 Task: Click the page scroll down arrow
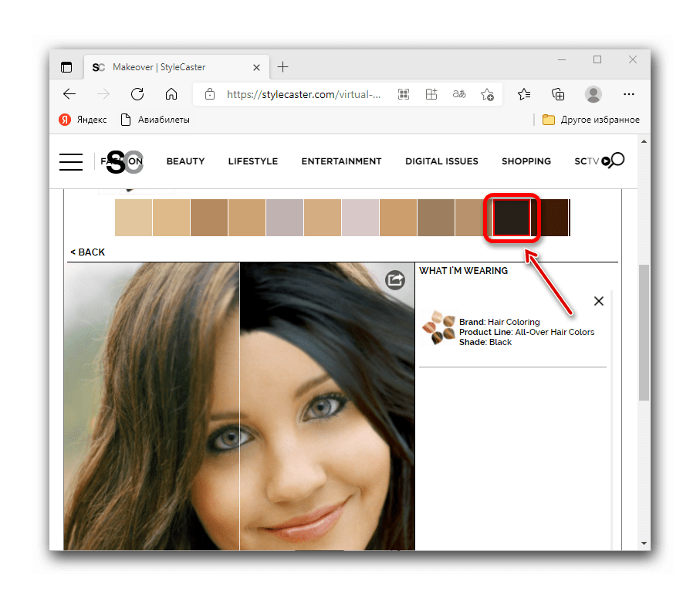coord(644,543)
